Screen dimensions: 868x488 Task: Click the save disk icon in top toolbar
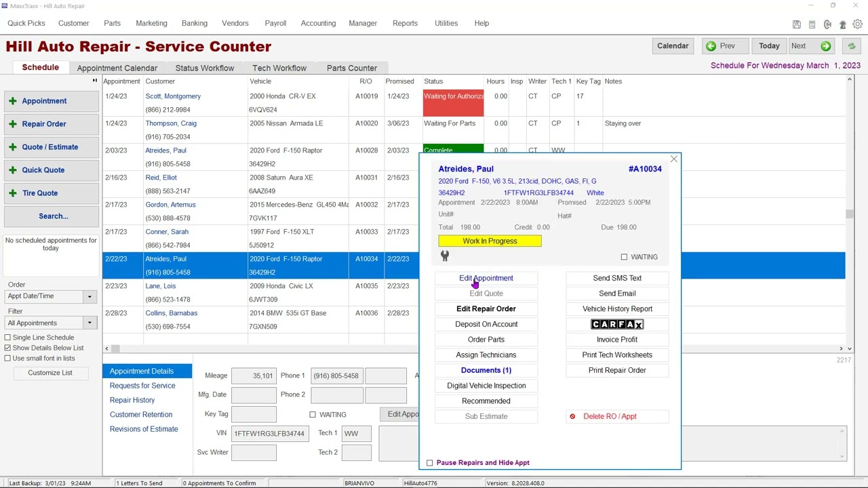pos(797,24)
